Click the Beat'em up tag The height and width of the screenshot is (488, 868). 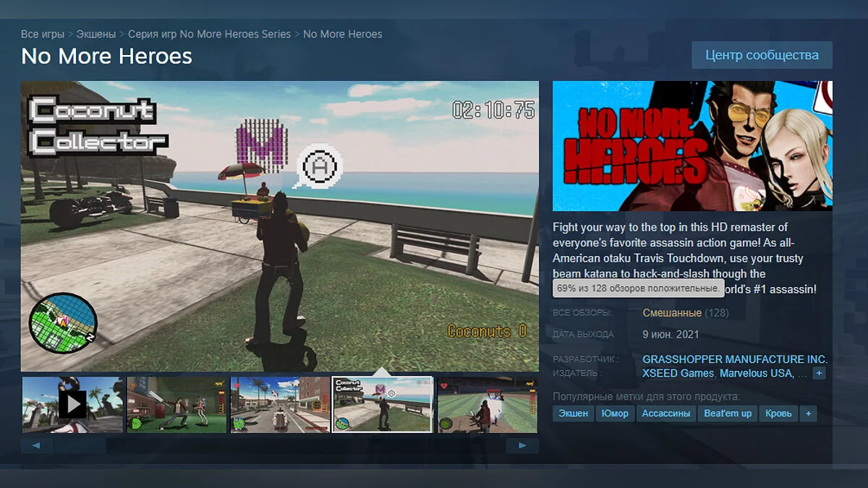click(728, 414)
